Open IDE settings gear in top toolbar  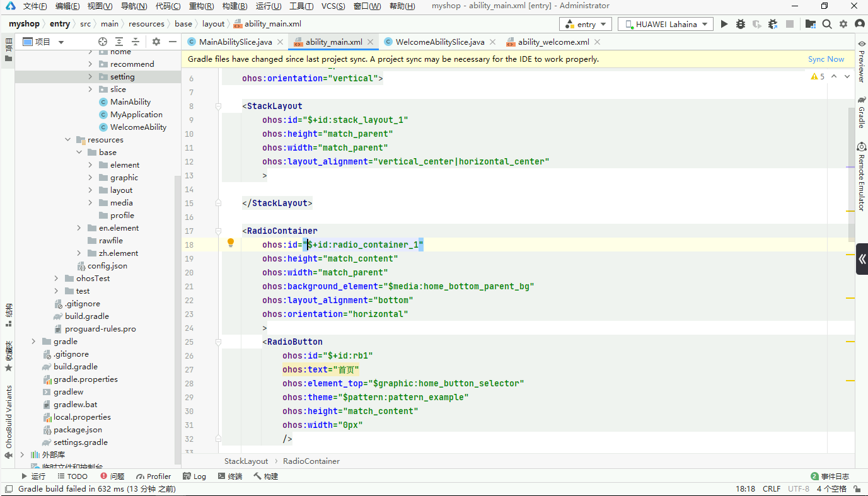843,24
